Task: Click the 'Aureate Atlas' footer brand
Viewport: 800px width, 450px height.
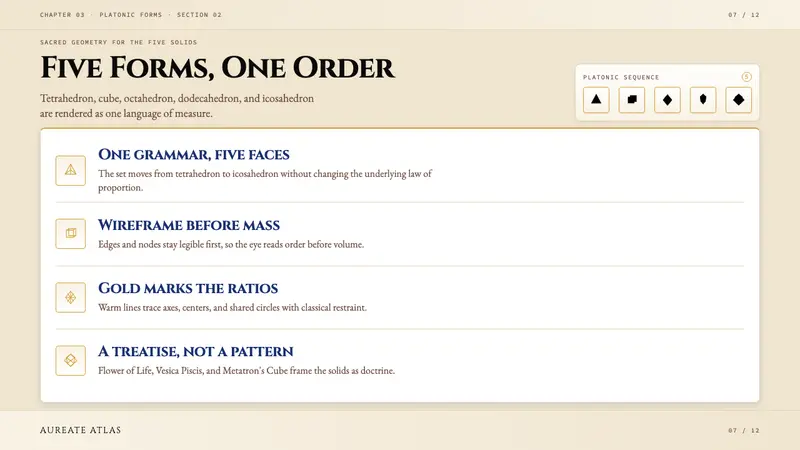Action: [x=81, y=430]
